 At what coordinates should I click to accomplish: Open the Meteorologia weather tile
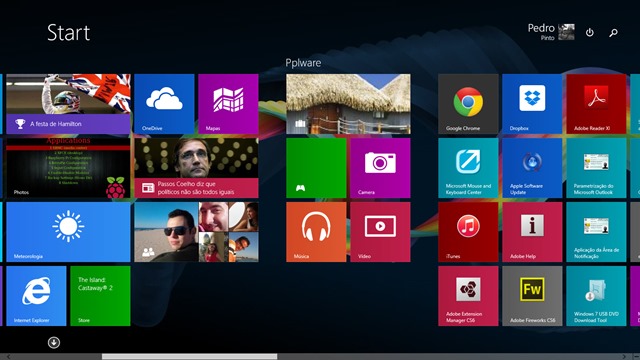click(x=68, y=232)
